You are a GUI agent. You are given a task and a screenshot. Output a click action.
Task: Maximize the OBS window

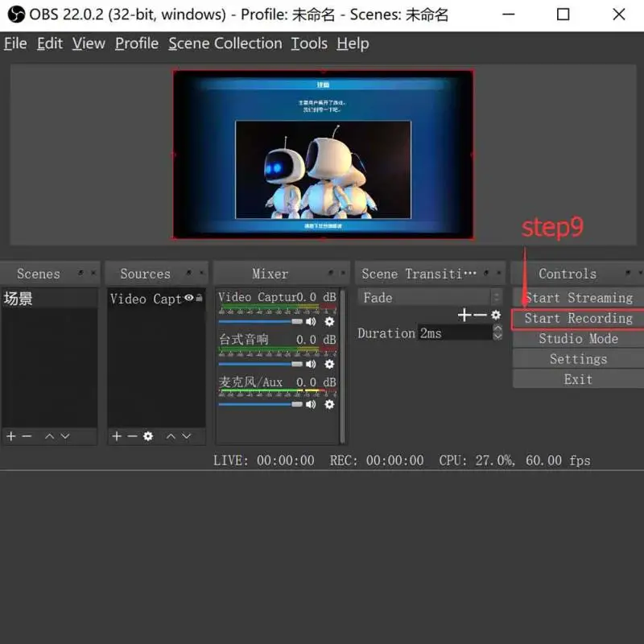point(563,14)
